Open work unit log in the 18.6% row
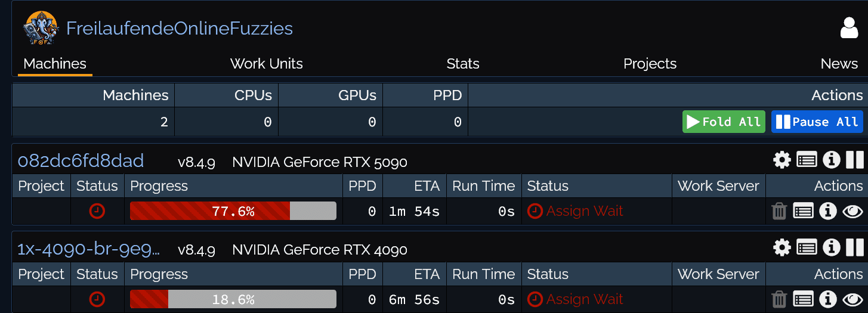This screenshot has width=868, height=313. 803,299
